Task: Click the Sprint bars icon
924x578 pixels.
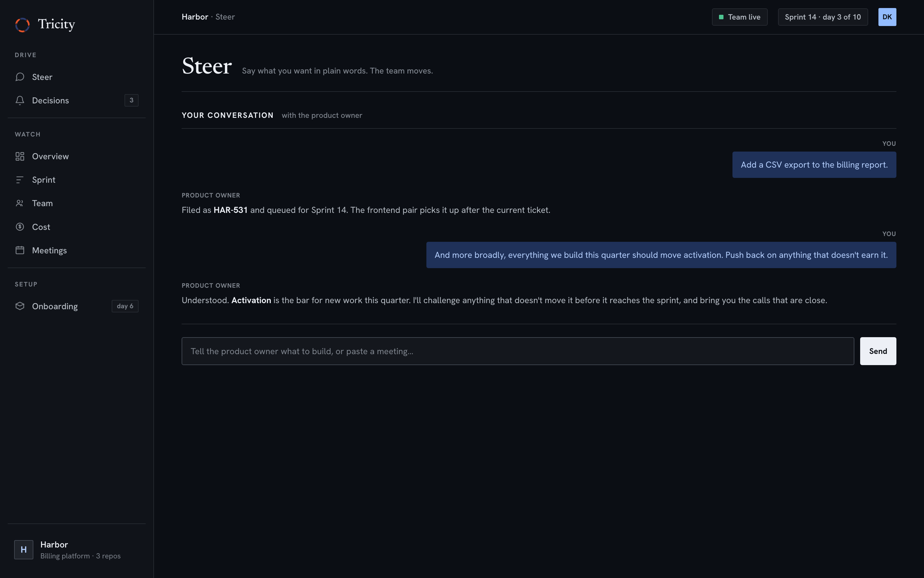Action: click(x=20, y=180)
